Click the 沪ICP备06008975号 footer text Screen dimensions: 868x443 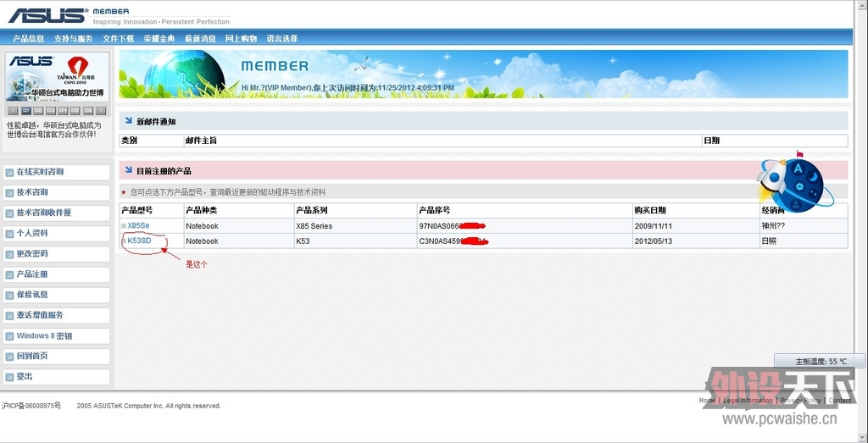(x=31, y=406)
